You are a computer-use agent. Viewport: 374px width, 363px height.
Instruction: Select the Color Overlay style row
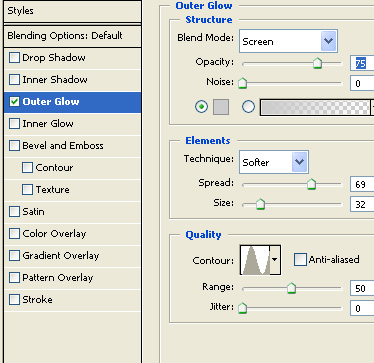73,234
